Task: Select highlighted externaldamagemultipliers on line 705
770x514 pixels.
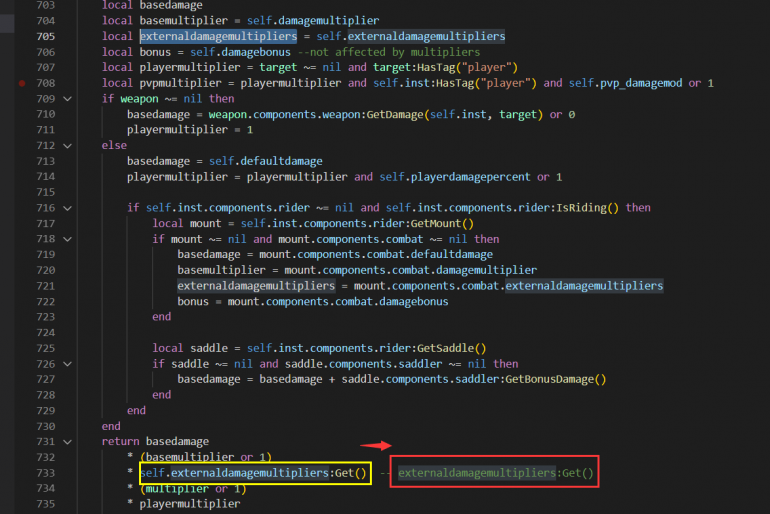Action: (219, 36)
